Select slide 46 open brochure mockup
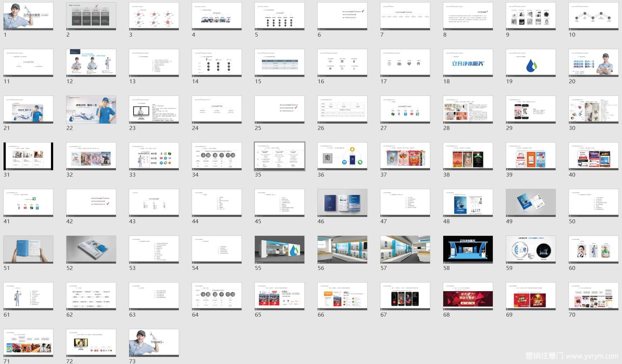622x364 pixels. pyautogui.click(x=342, y=203)
